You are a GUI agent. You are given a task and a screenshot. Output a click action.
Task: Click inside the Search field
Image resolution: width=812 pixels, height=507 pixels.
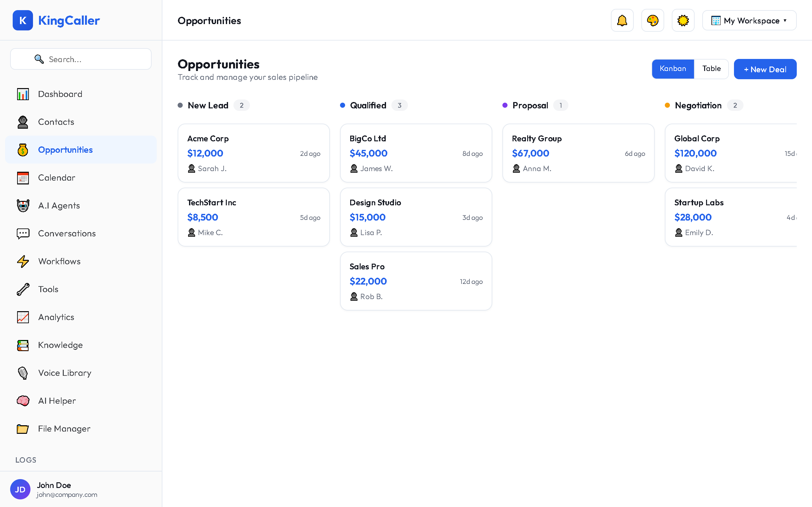[x=81, y=59]
